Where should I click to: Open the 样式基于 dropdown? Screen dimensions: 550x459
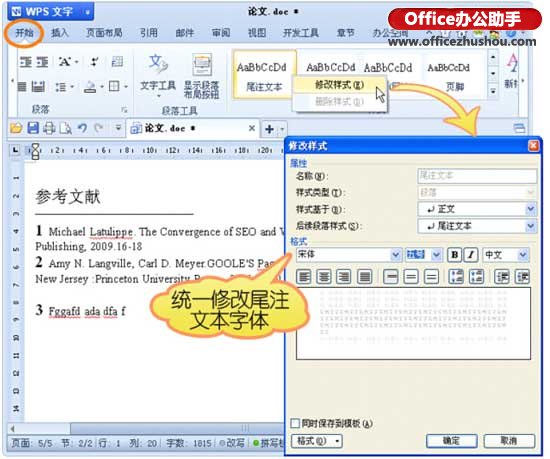(530, 209)
